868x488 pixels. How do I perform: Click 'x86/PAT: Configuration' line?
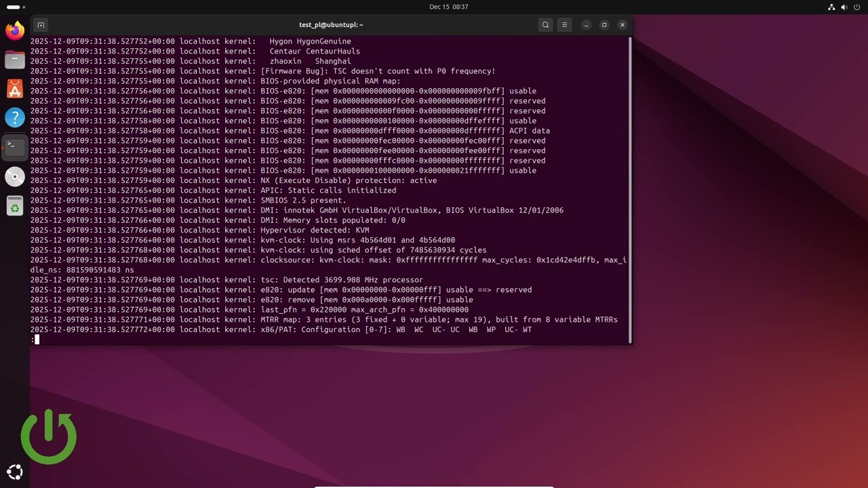[x=281, y=329]
